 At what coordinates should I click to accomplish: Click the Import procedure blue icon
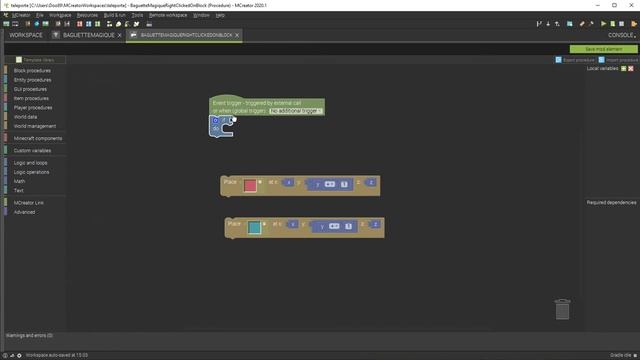601,60
